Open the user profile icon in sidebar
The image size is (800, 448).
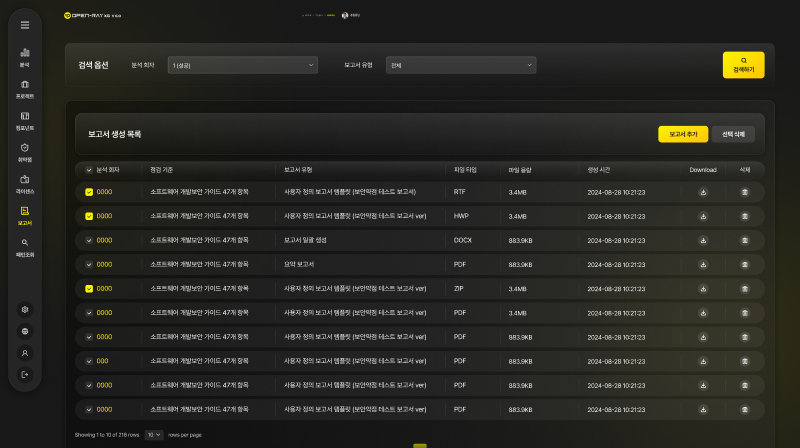tap(24, 353)
